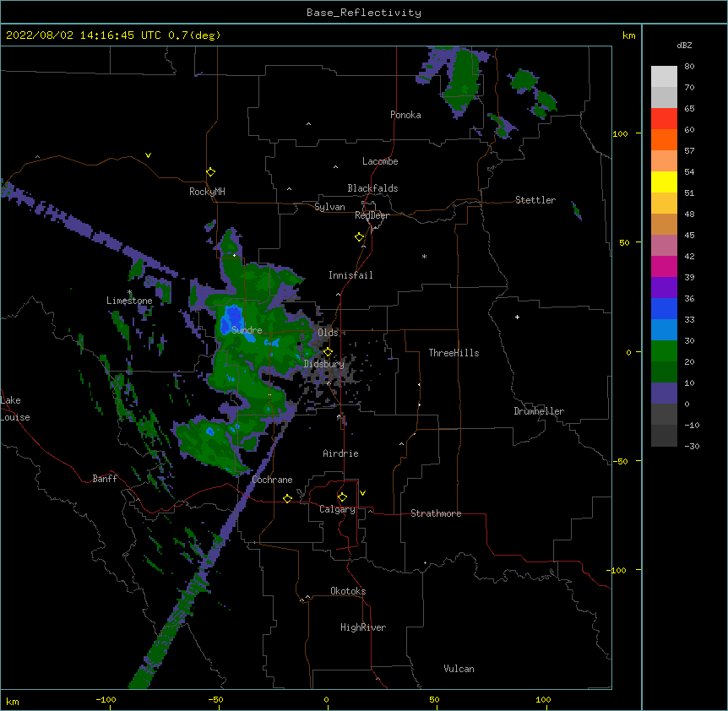Click the 0 tick label on right axis
This screenshot has width=728, height=711.
pos(628,352)
